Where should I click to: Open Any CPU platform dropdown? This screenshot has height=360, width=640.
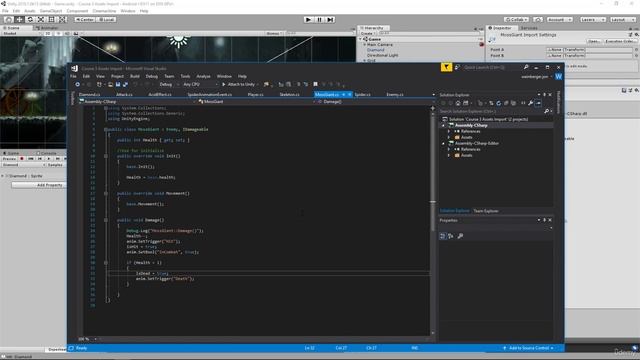200,84
